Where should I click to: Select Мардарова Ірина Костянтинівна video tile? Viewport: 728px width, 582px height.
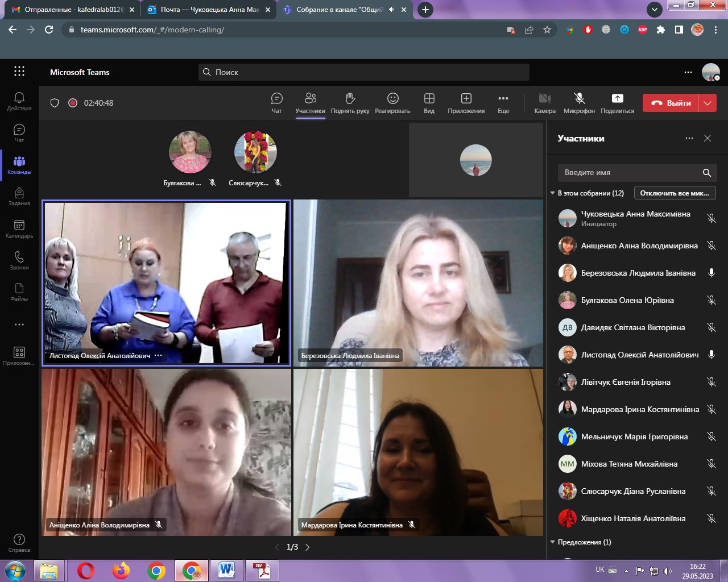418,452
